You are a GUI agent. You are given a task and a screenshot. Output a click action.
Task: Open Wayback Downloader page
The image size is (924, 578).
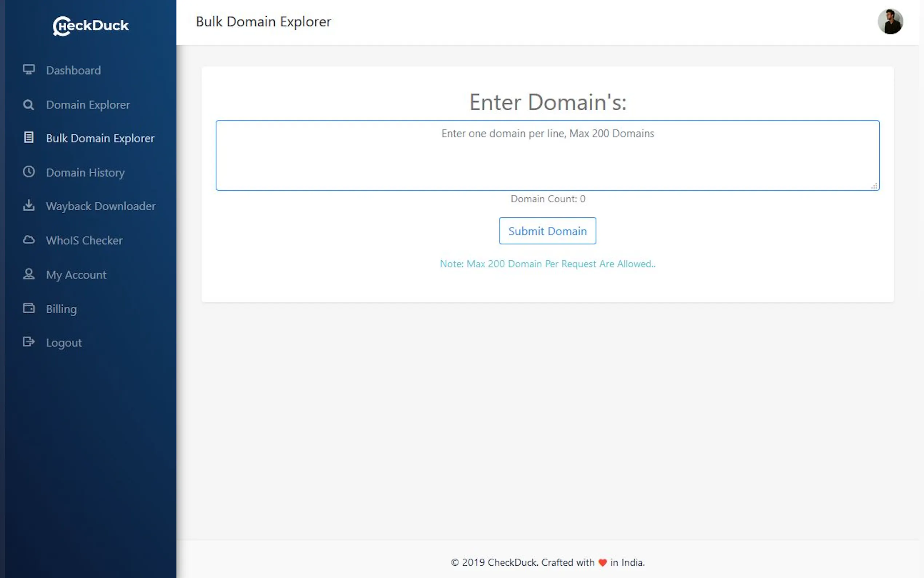click(100, 206)
